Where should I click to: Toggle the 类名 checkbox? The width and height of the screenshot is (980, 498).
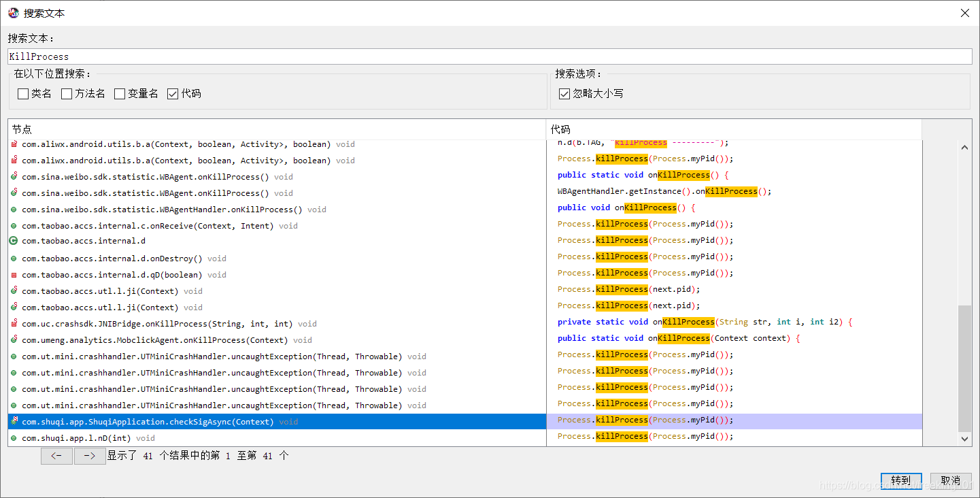pos(23,94)
